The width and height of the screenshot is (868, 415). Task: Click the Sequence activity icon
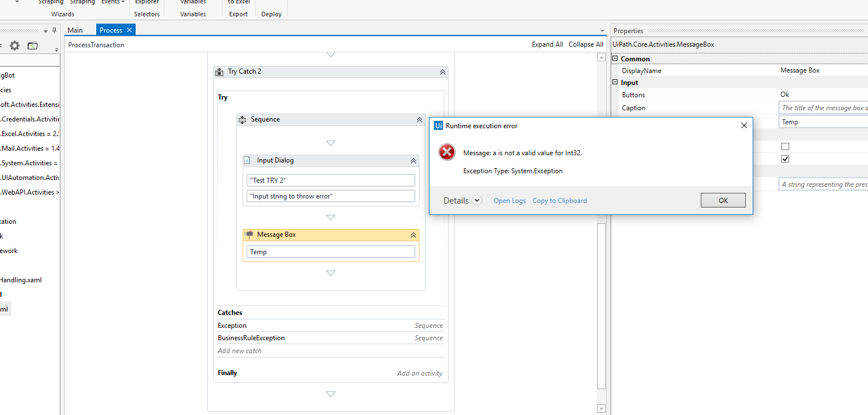pyautogui.click(x=242, y=119)
